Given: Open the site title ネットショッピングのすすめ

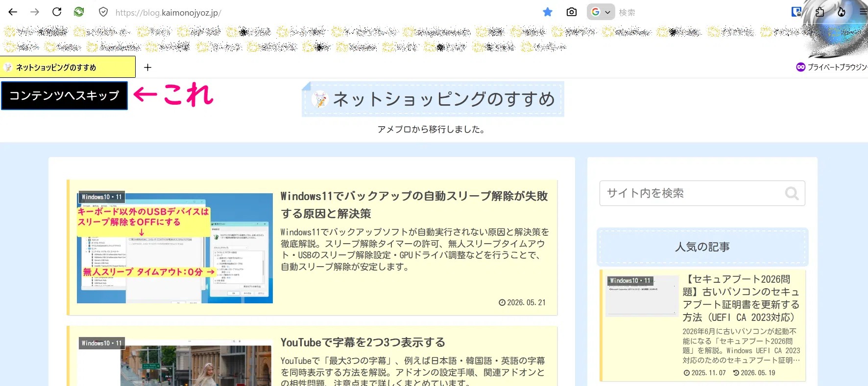Looking at the screenshot, I should 444,99.
